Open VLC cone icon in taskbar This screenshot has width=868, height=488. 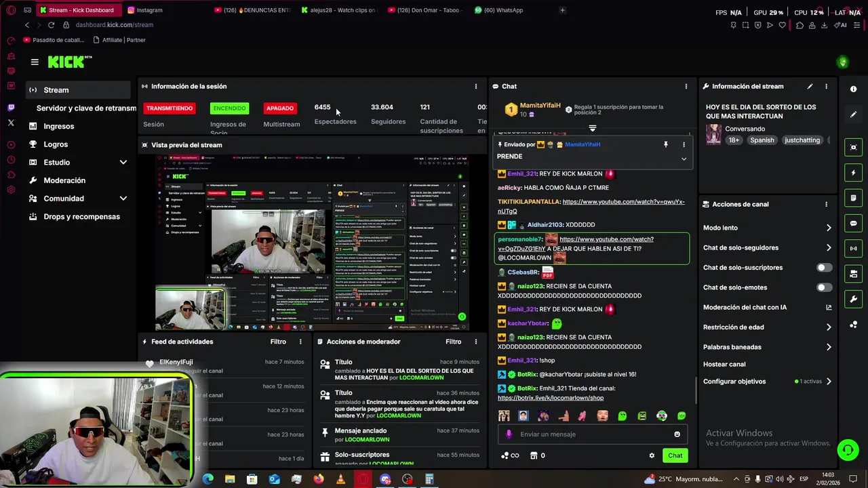[x=340, y=479]
